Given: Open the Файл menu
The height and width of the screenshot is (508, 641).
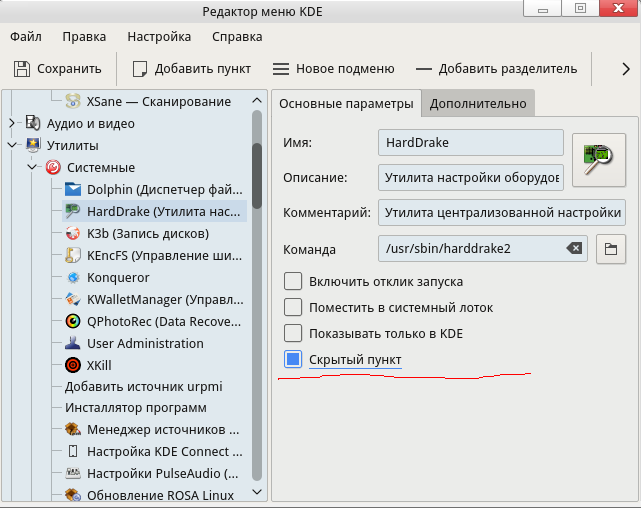Looking at the screenshot, I should click(x=26, y=37).
